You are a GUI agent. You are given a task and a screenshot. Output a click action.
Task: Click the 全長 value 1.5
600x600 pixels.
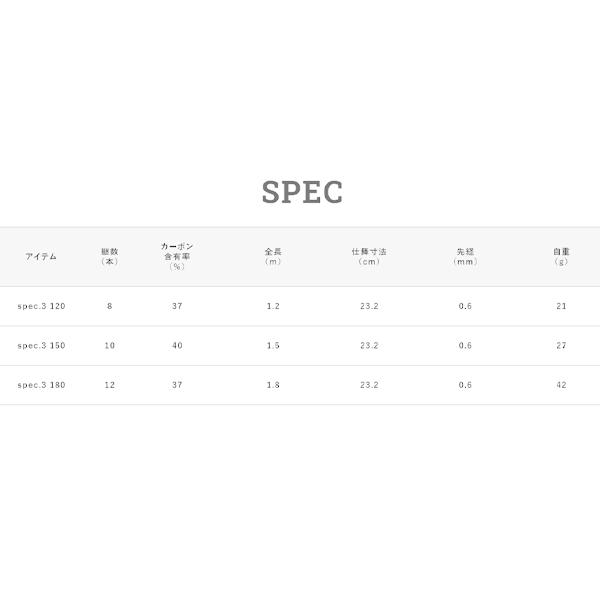273,346
